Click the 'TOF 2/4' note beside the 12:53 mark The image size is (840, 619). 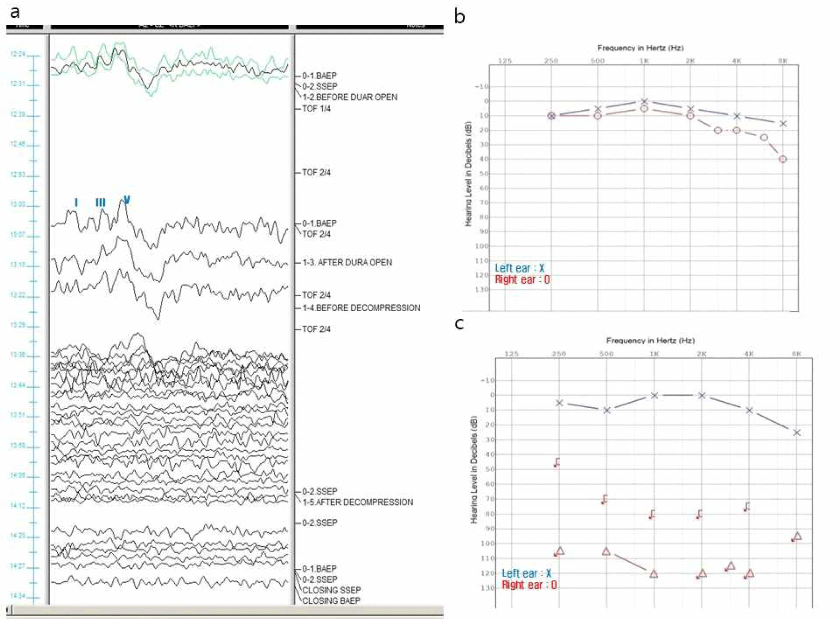click(316, 172)
